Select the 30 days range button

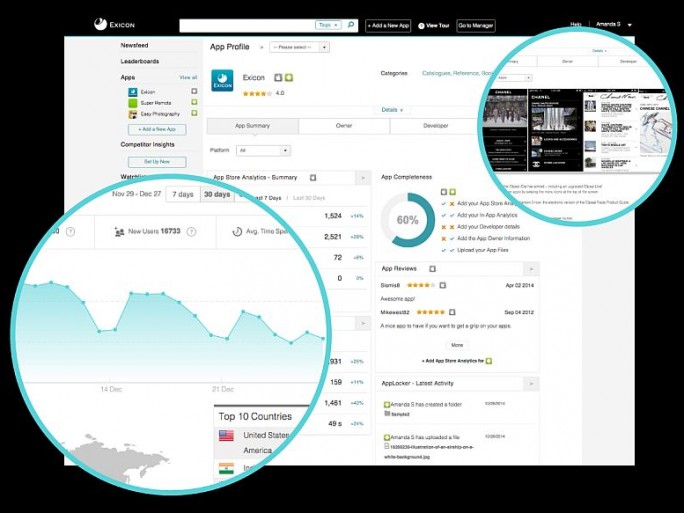pos(217,195)
